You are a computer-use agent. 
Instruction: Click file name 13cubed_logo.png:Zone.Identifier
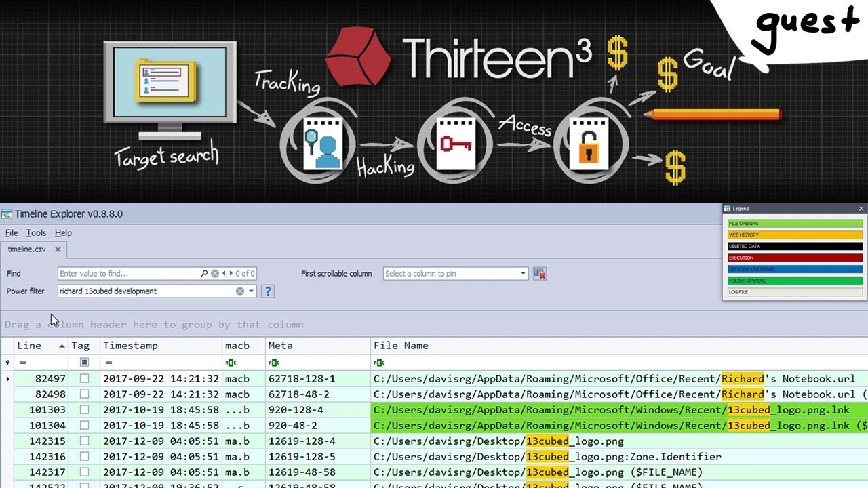(624, 457)
